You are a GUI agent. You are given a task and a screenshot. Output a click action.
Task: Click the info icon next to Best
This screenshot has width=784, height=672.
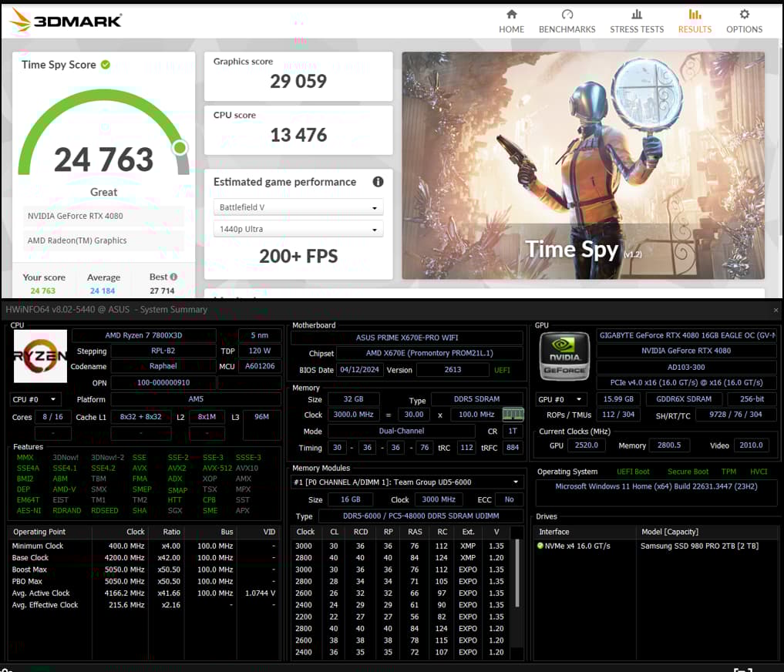click(x=173, y=277)
